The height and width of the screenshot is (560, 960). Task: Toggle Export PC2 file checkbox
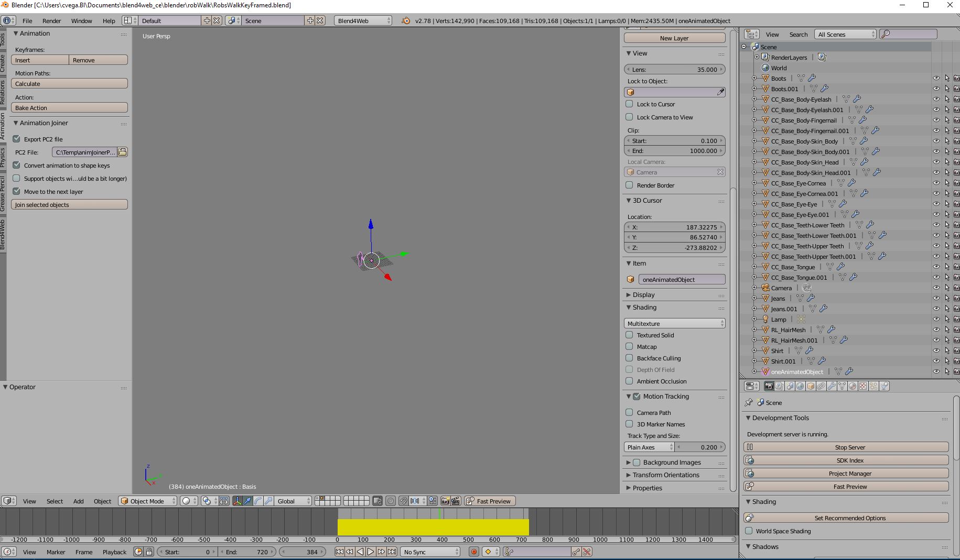17,139
